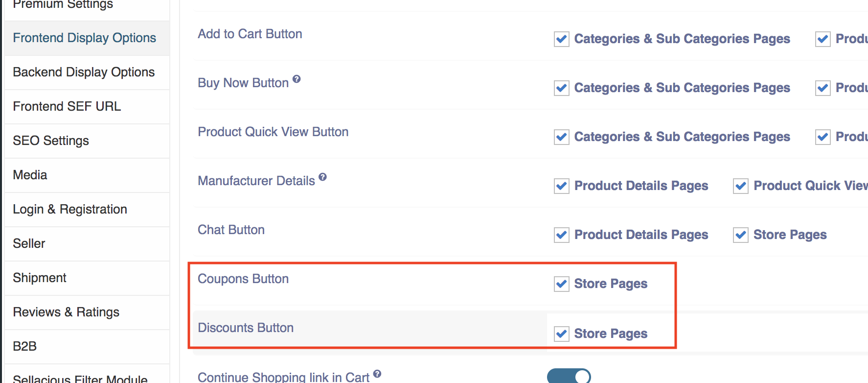Uncheck Store Pages for Coupons Button

[x=561, y=284]
